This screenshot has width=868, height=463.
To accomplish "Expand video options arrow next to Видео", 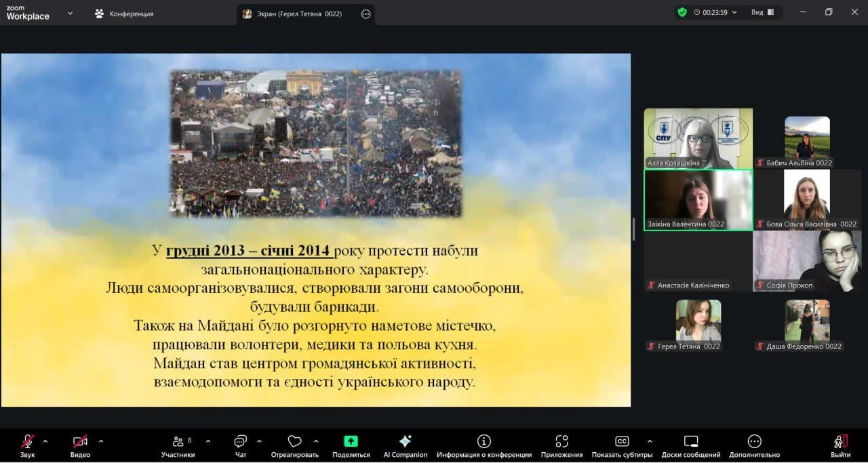I will coord(101,441).
